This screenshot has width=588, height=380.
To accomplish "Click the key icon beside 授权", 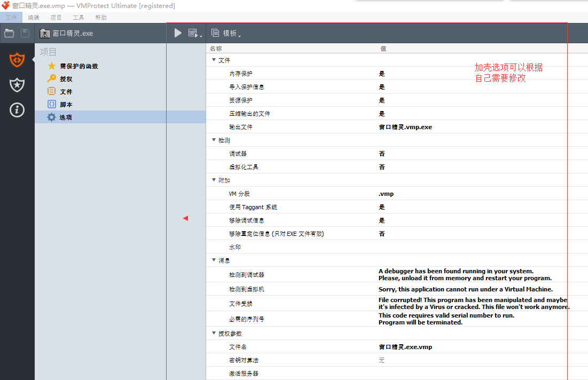I will 52,78.
